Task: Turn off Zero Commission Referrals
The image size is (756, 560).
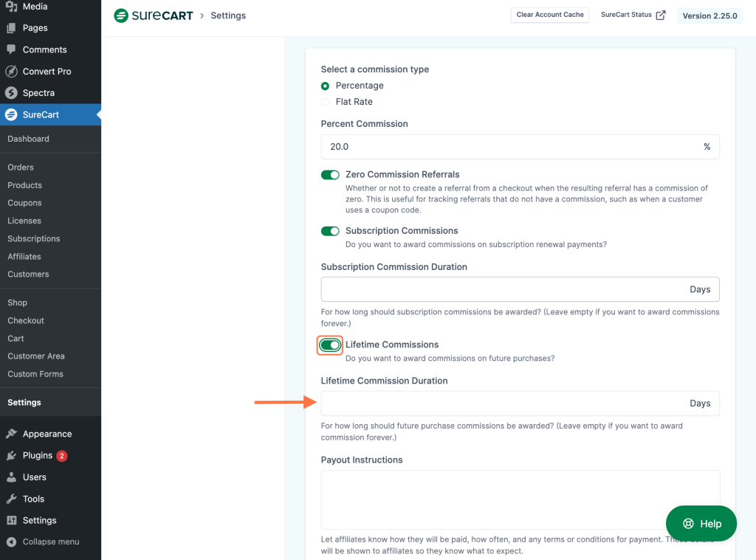Action: click(x=330, y=175)
